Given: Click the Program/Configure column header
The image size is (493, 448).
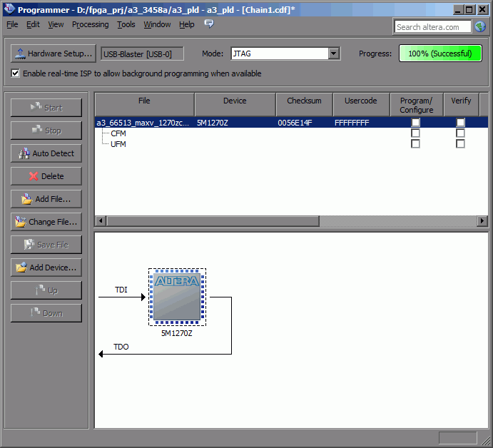Looking at the screenshot, I should click(417, 105).
